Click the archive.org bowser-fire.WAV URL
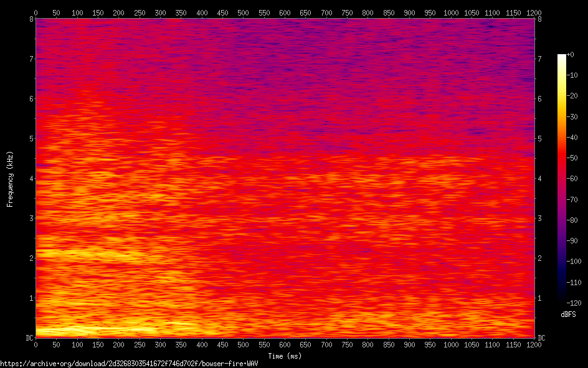The width and height of the screenshot is (588, 368). tap(129, 363)
